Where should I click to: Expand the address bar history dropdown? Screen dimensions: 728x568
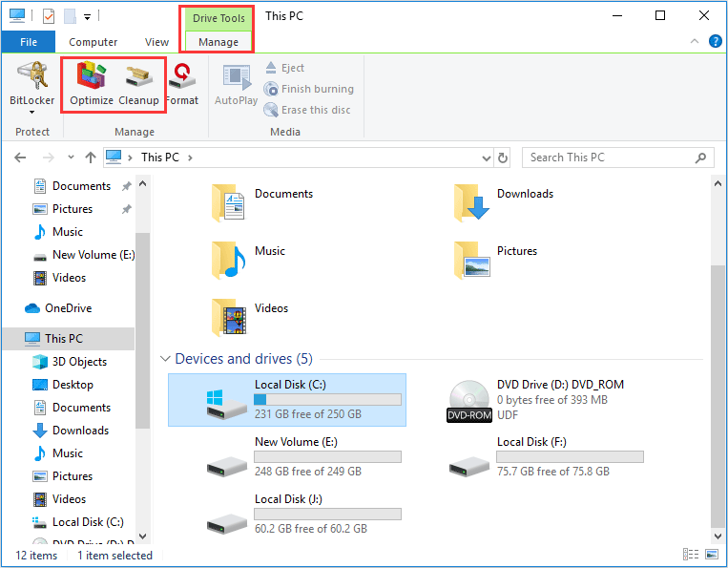tap(486, 158)
